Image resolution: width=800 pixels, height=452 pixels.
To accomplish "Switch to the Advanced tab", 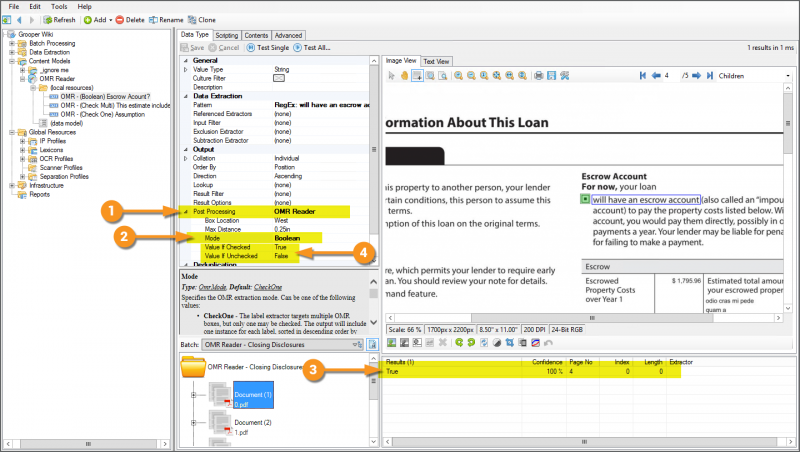I will (288, 35).
